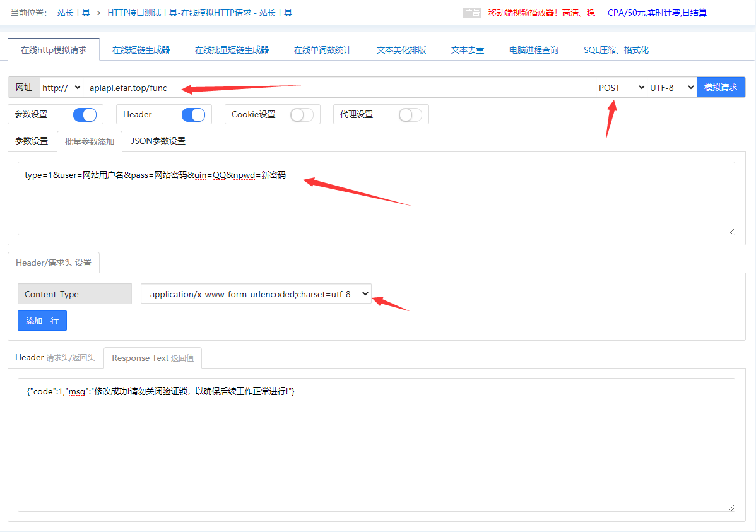Open the 参数设置 sub-tab
Image resolution: width=756 pixels, height=532 pixels.
coord(32,141)
